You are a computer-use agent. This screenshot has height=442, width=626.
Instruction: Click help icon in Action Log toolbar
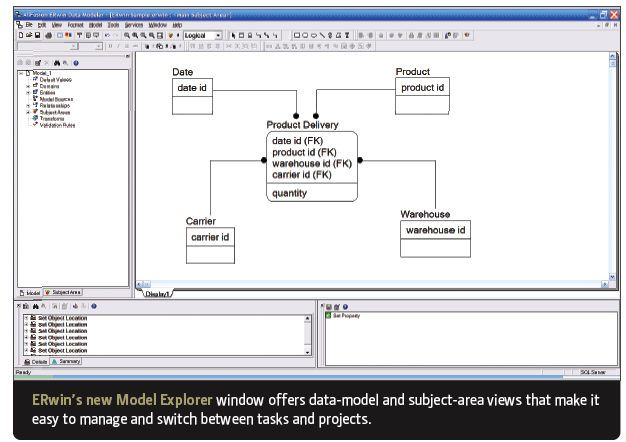click(x=94, y=306)
